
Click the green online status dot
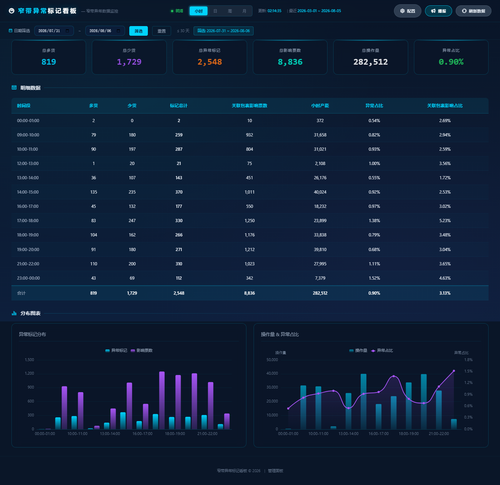[x=172, y=11]
